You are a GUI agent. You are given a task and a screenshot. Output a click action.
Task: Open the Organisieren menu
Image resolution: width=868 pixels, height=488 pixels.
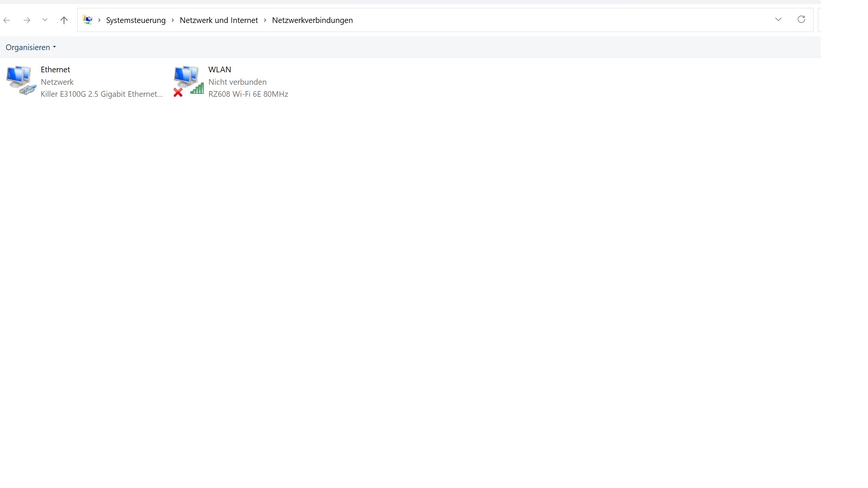31,47
